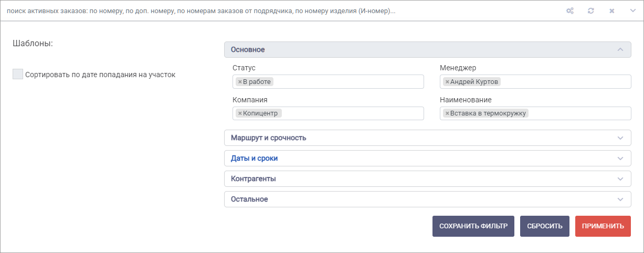Click the 'Сохранить фильтр' button
This screenshot has width=644, height=253.
tap(473, 226)
